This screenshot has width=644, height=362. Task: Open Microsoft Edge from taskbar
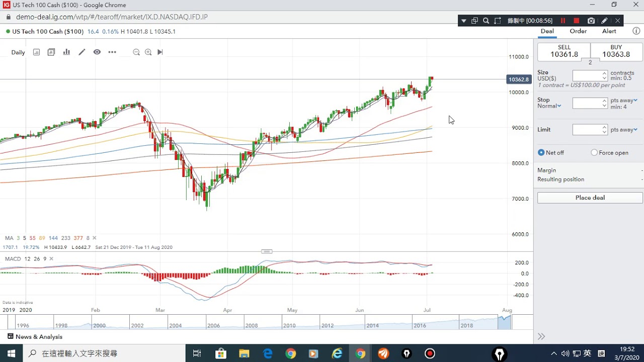pyautogui.click(x=267, y=353)
